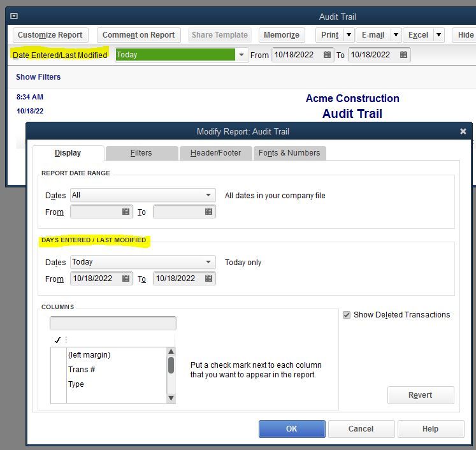This screenshot has height=450, width=476.
Task: Switch to the Fonts & Numbers tab
Action: coord(289,153)
